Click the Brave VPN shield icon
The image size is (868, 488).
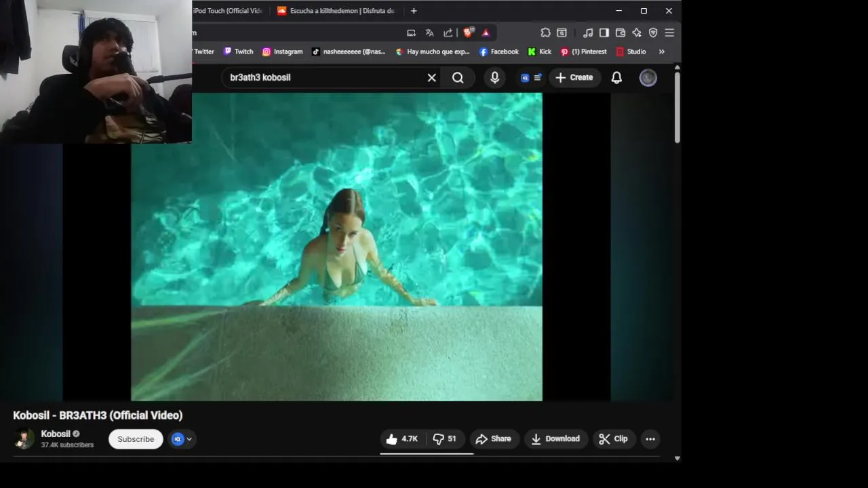[653, 33]
